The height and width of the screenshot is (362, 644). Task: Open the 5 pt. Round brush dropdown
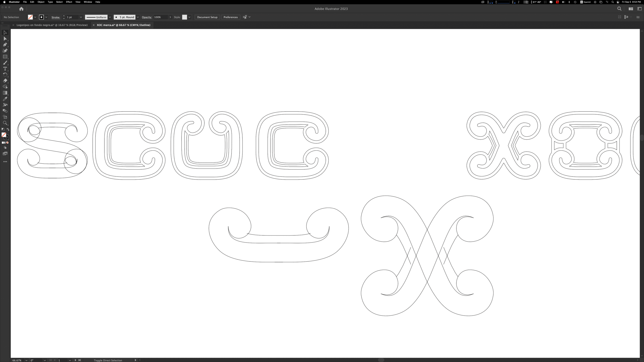[138, 17]
